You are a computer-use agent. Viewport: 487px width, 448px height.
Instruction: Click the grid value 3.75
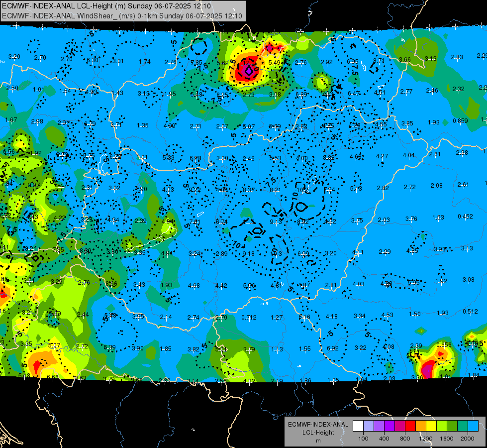(x=357, y=220)
